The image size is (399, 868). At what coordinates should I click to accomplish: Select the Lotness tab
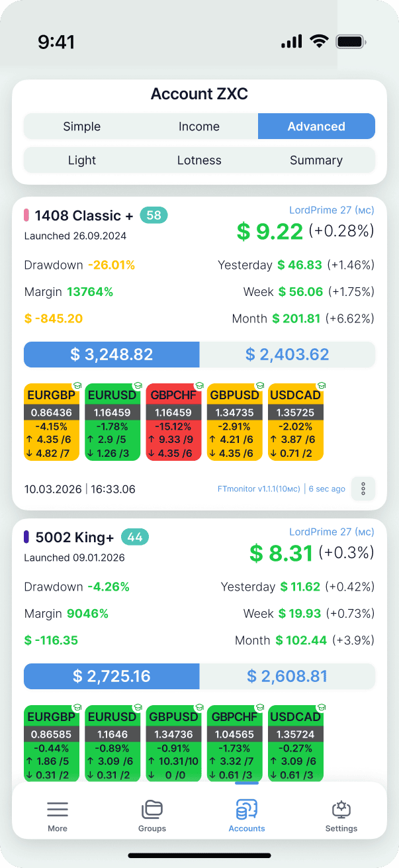(199, 160)
